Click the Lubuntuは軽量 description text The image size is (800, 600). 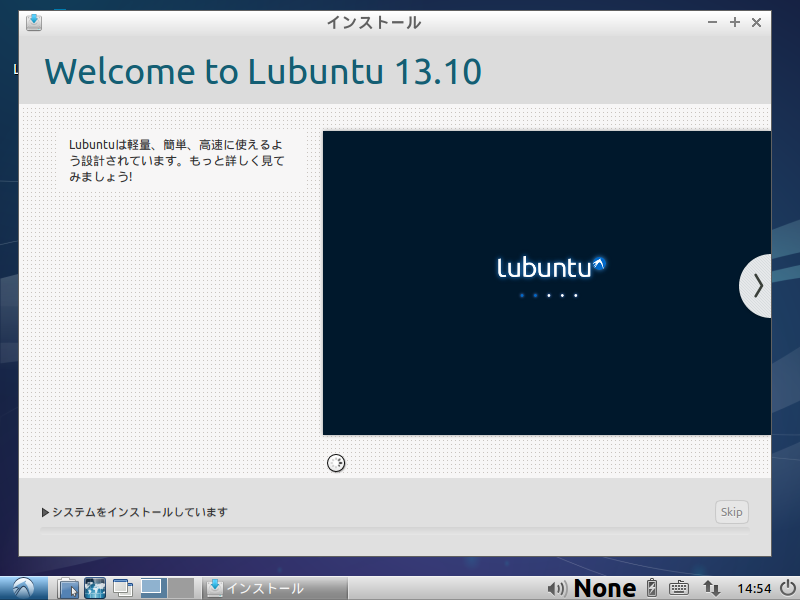(177, 161)
